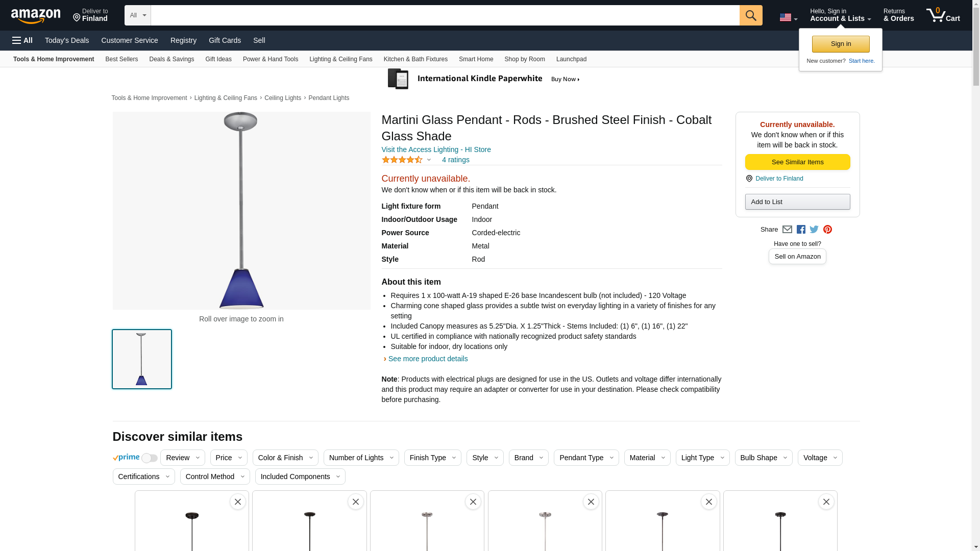
Task: Click into the Amazon search field
Action: point(445,15)
